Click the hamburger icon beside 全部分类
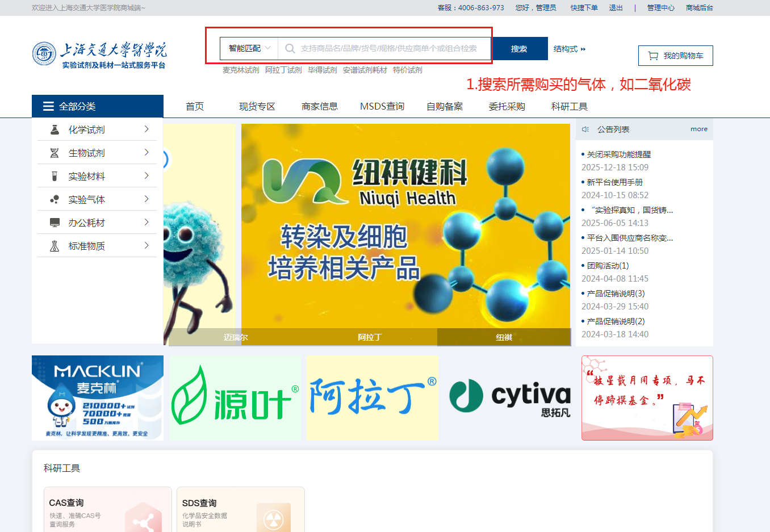 click(48, 106)
